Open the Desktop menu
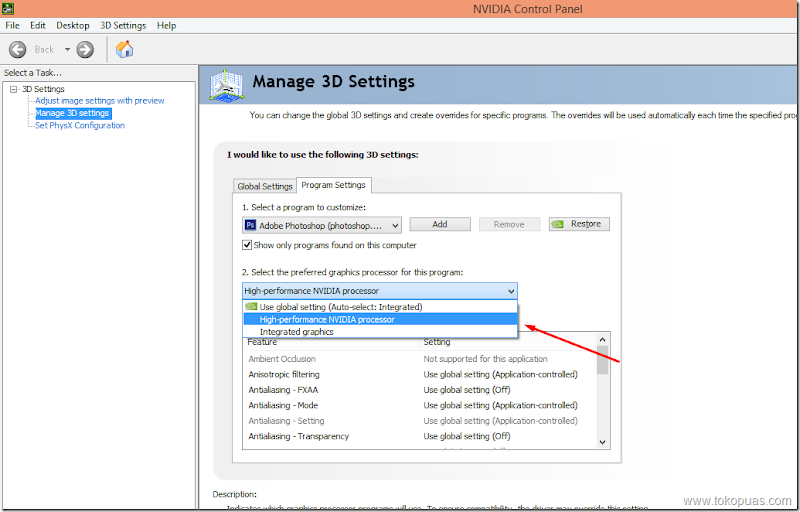This screenshot has width=800, height=512. (x=73, y=25)
